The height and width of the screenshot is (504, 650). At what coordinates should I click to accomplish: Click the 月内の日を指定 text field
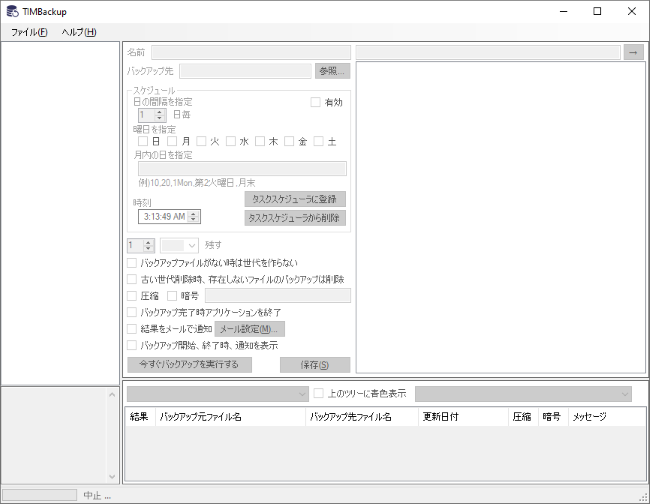(242, 169)
